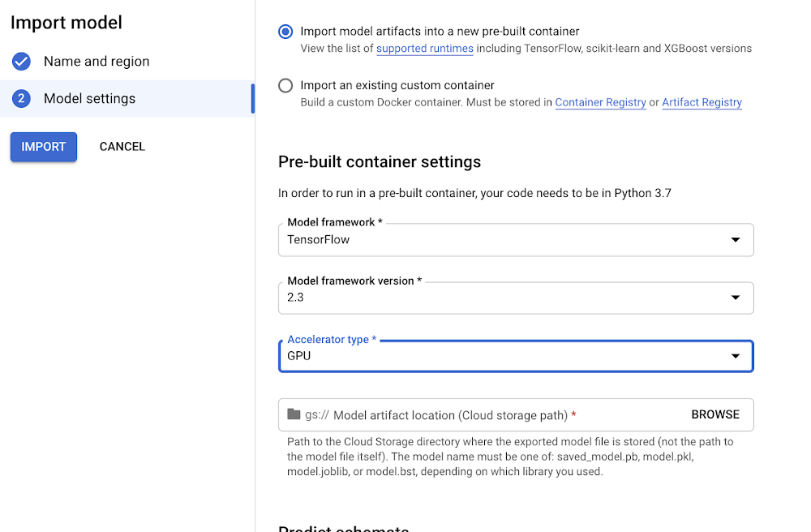Click the gs:// prefix text

tap(316, 414)
